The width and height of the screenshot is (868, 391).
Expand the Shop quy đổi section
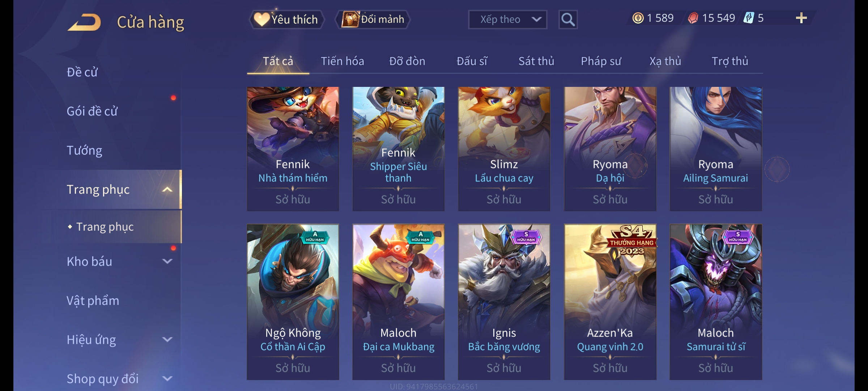(x=167, y=379)
